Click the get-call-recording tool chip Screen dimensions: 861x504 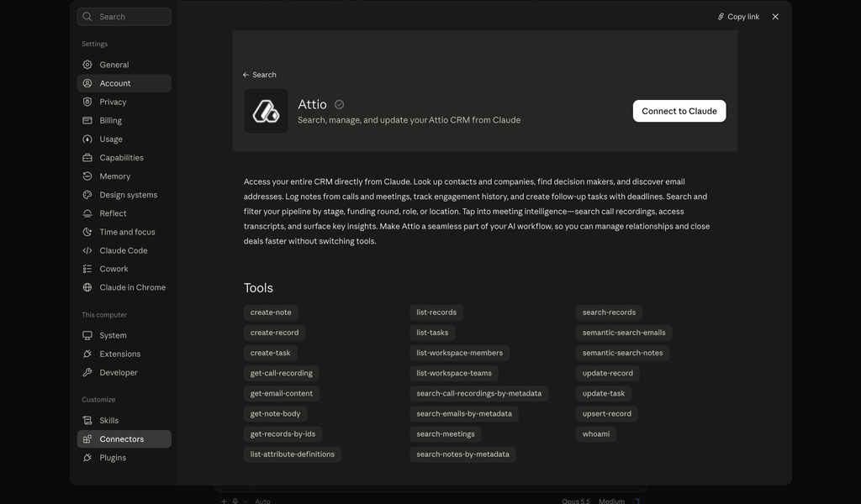[x=281, y=374]
